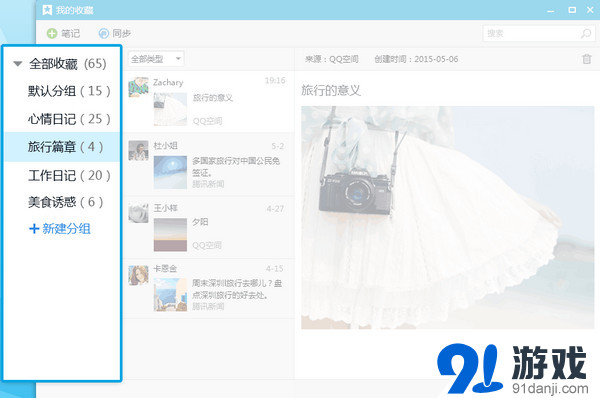Delete note with trash icon
The height and width of the screenshot is (398, 600).
(x=587, y=59)
